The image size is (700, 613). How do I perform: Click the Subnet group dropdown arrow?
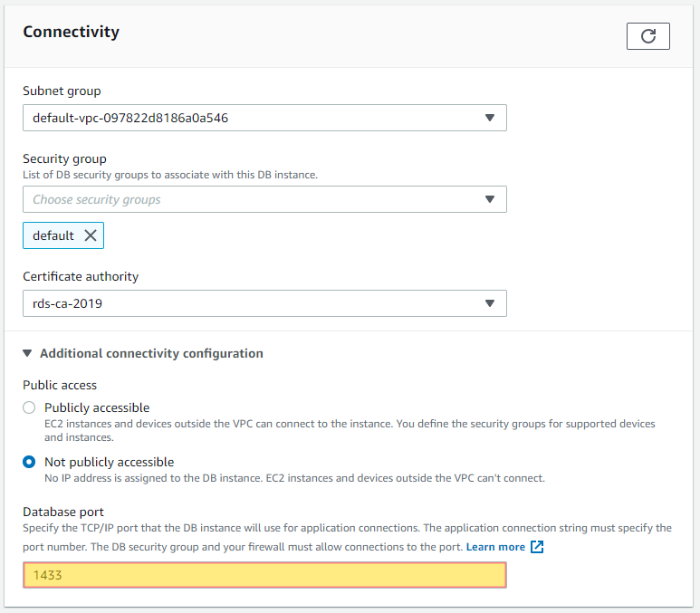coord(490,118)
